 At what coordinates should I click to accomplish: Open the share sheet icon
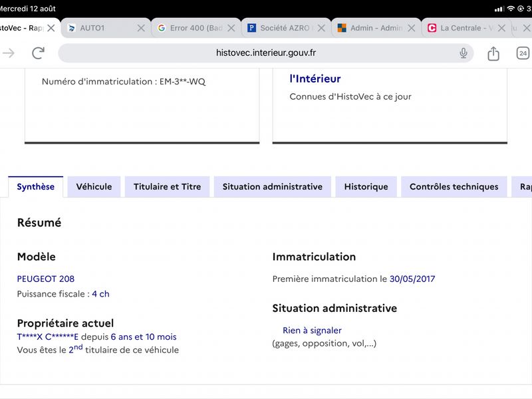(x=493, y=53)
